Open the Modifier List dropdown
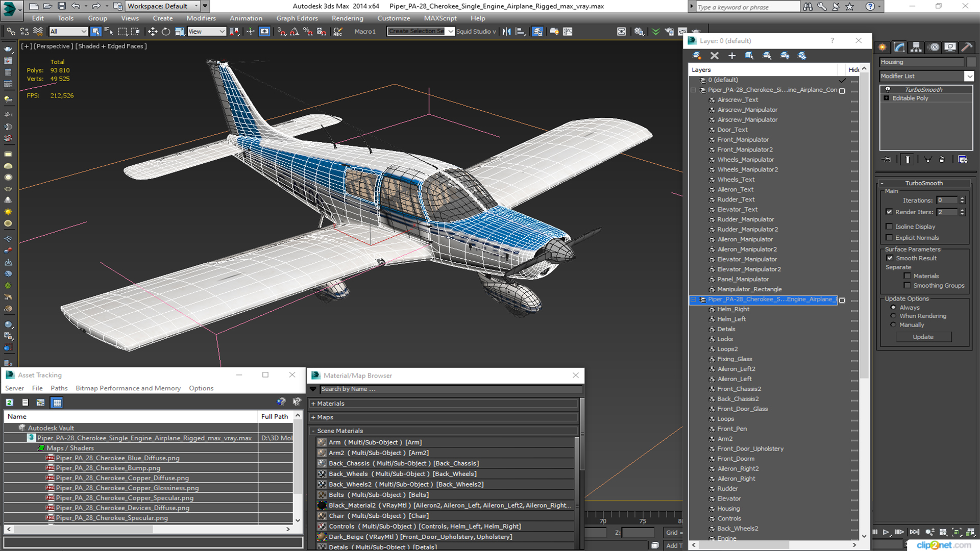The height and width of the screenshot is (551, 980). coord(969,76)
